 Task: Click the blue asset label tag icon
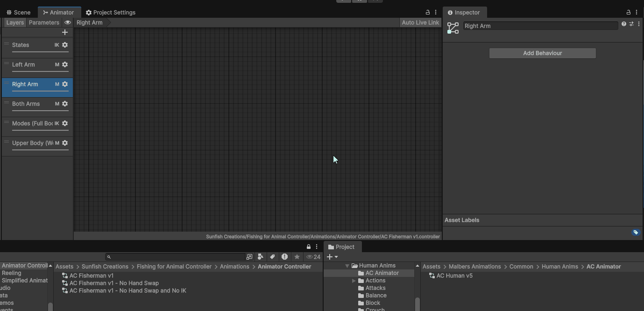pyautogui.click(x=636, y=232)
